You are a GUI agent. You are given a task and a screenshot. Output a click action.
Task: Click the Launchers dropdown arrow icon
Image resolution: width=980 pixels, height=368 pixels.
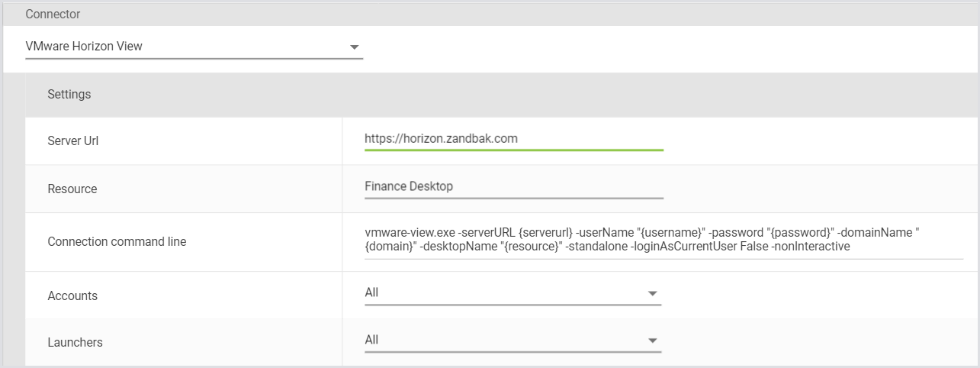652,341
